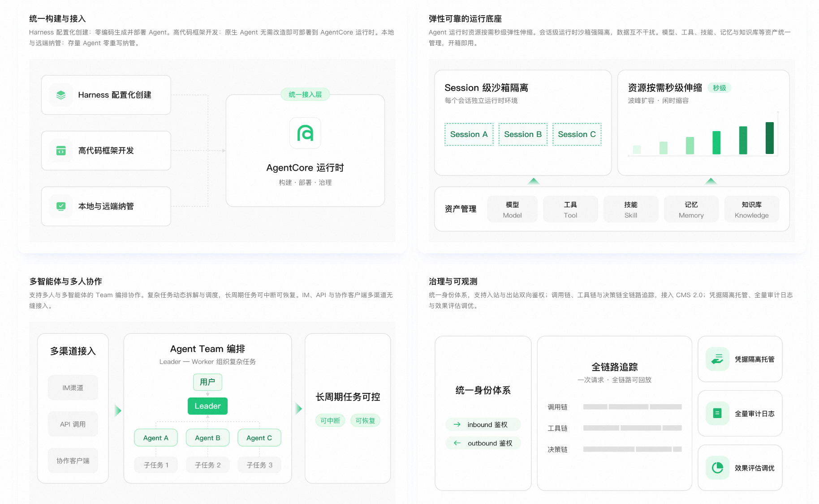Select the Session B box
Image resolution: width=819 pixels, height=504 pixels.
coord(523,134)
